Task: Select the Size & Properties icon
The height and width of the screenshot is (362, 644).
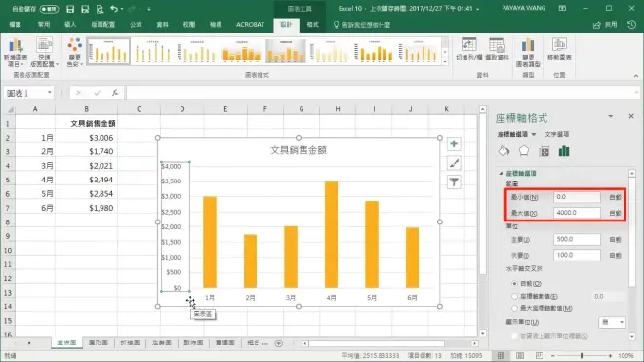Action: (543, 151)
